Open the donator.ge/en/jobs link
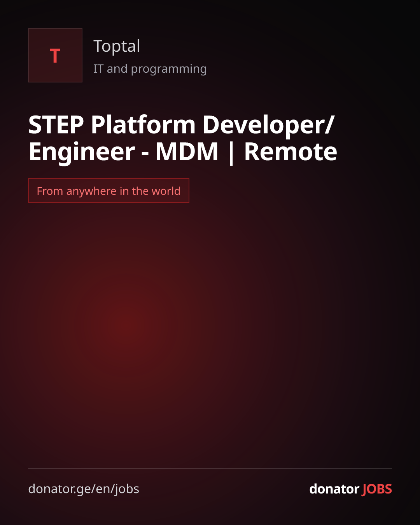Image resolution: width=420 pixels, height=525 pixels. click(x=84, y=489)
